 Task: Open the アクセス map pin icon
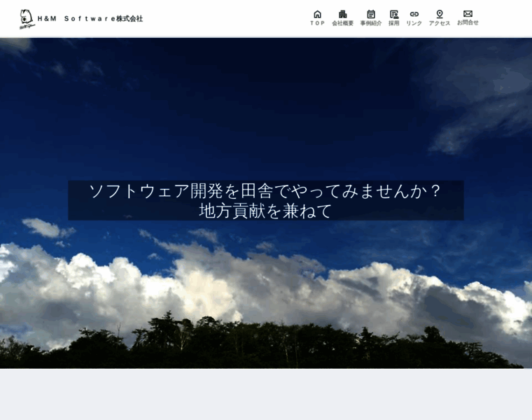tap(440, 14)
